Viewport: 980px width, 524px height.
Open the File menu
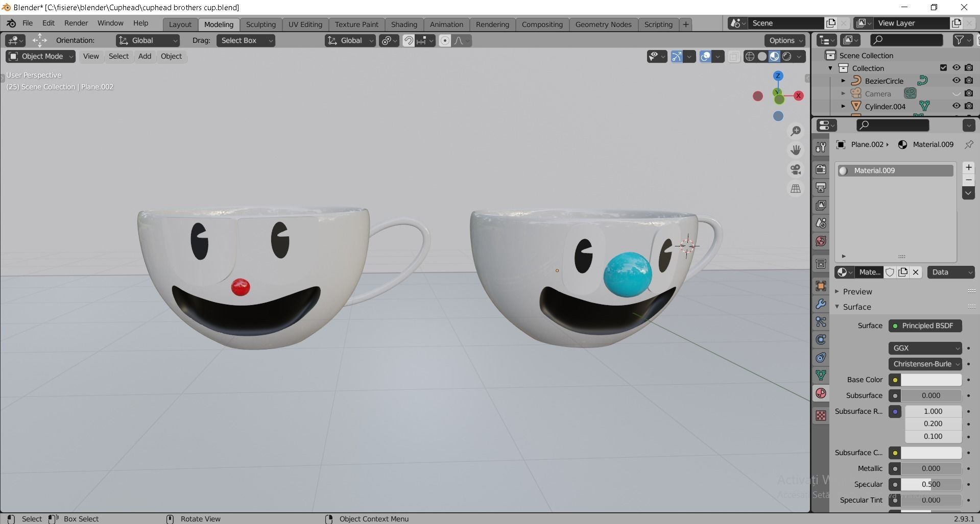click(x=28, y=23)
